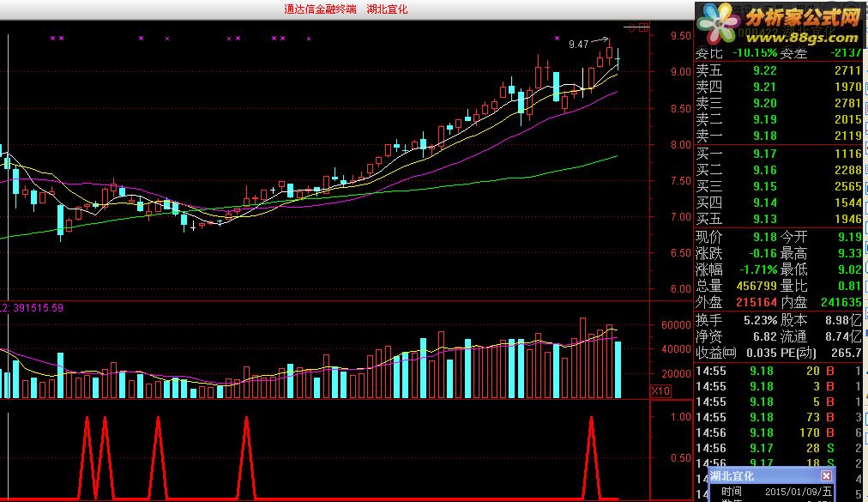Viewport: 868px width, 502px height.
Task: Click the 9.47 high price annotation
Action: pyautogui.click(x=578, y=45)
